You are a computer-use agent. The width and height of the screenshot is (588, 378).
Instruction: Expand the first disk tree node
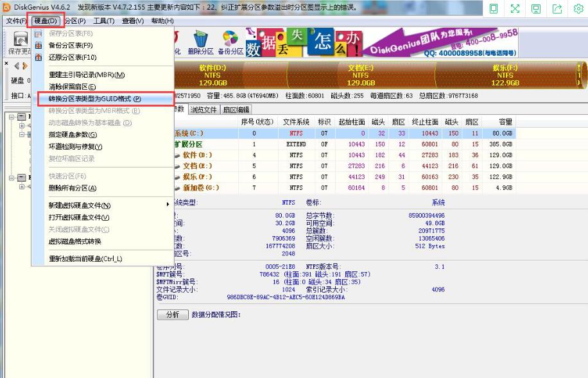pos(12,117)
